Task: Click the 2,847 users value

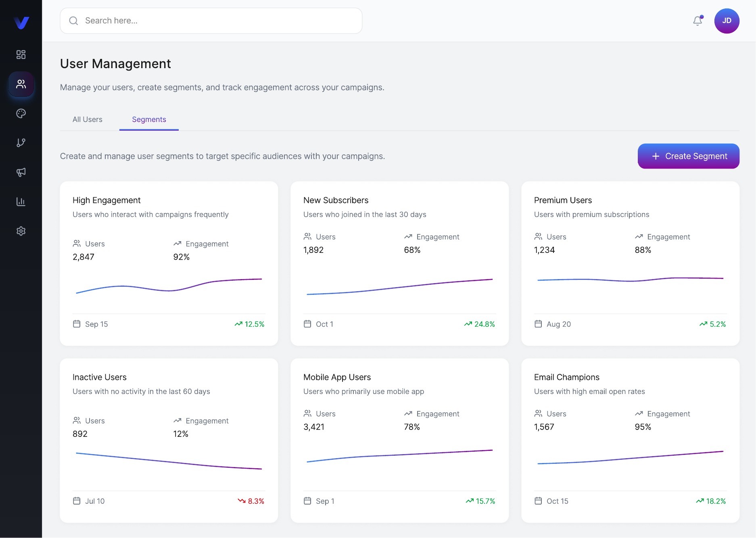Action: pos(84,257)
